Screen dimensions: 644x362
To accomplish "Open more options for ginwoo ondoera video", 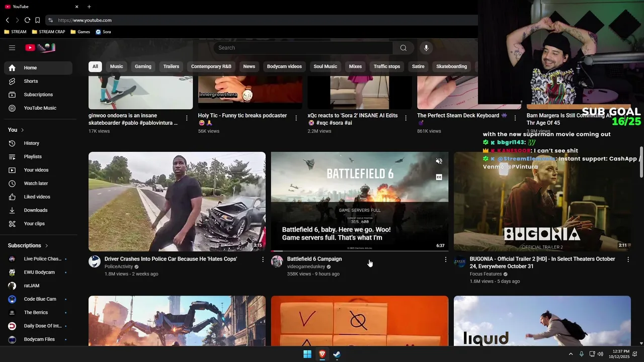I will pyautogui.click(x=187, y=118).
